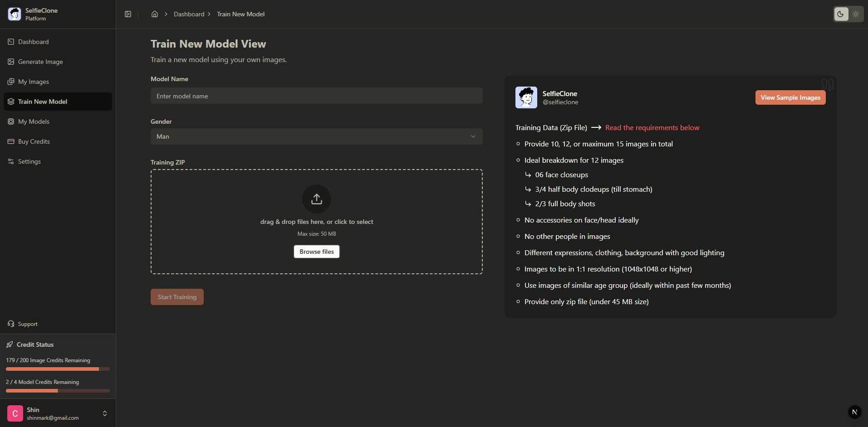868x427 pixels.
Task: Click 'Provide only zip file' requirement line
Action: point(587,302)
